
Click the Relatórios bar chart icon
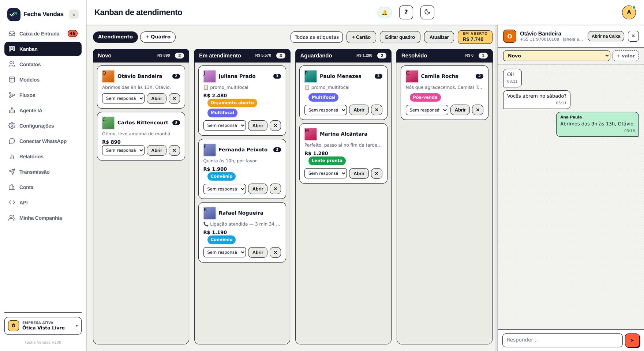12,156
